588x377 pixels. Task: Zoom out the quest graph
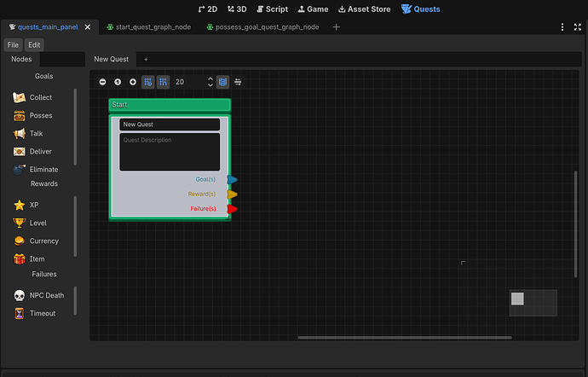pos(102,82)
